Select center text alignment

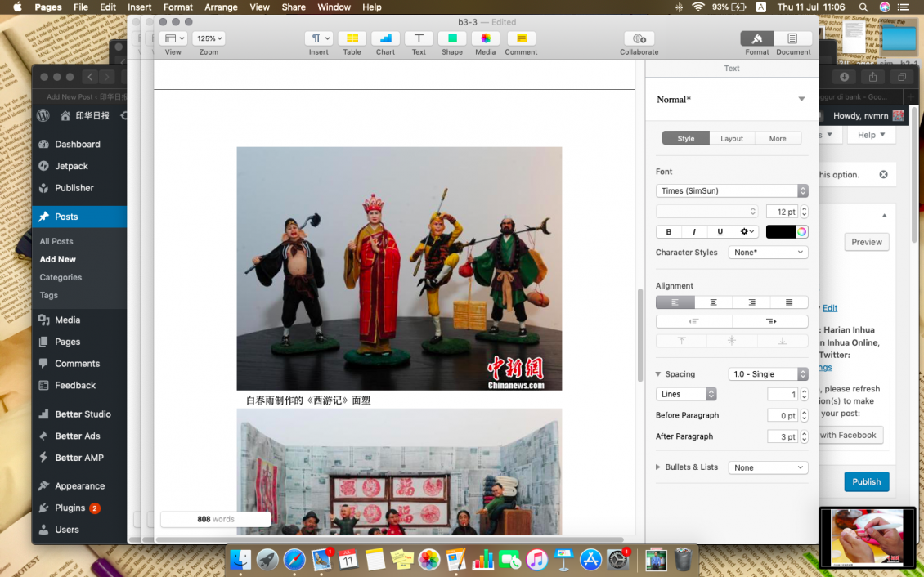point(713,302)
